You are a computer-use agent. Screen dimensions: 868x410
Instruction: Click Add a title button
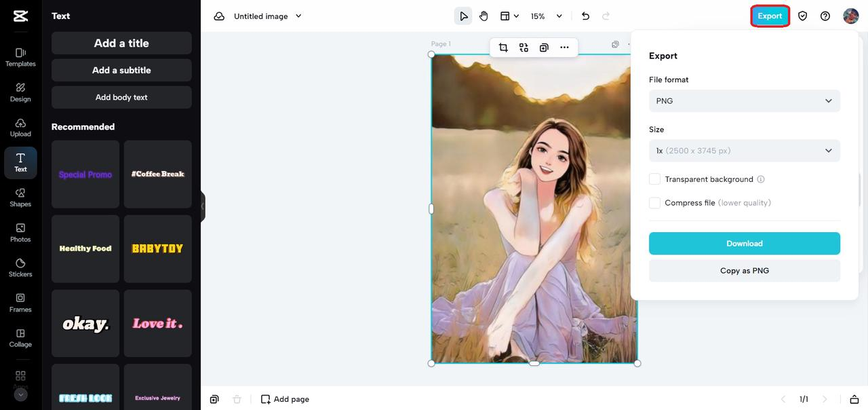pyautogui.click(x=121, y=43)
